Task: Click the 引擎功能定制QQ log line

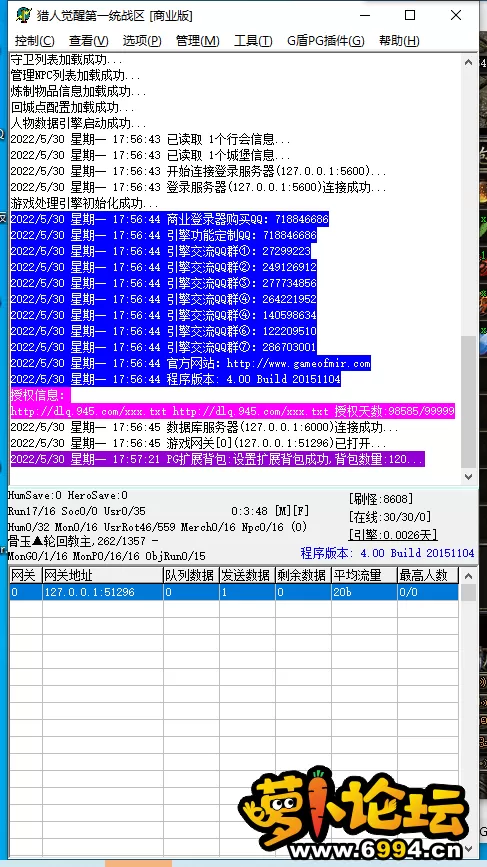Action: point(163,236)
